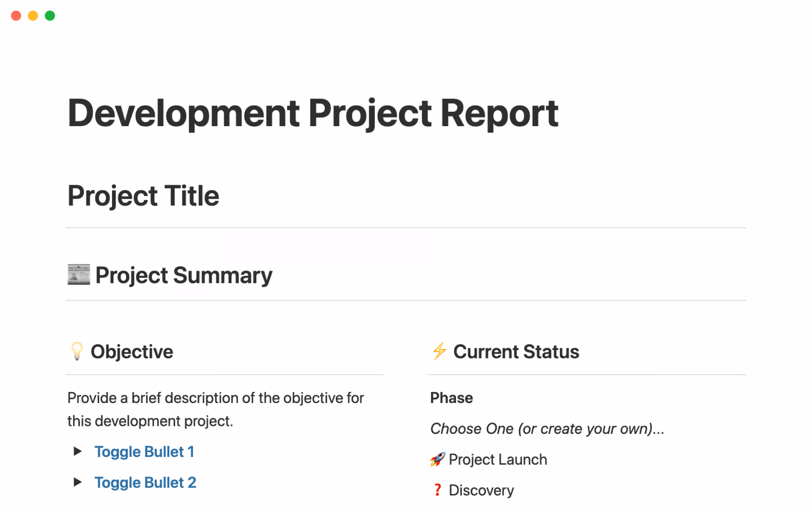
Task: Click the bold Phase label
Action: 451,398
